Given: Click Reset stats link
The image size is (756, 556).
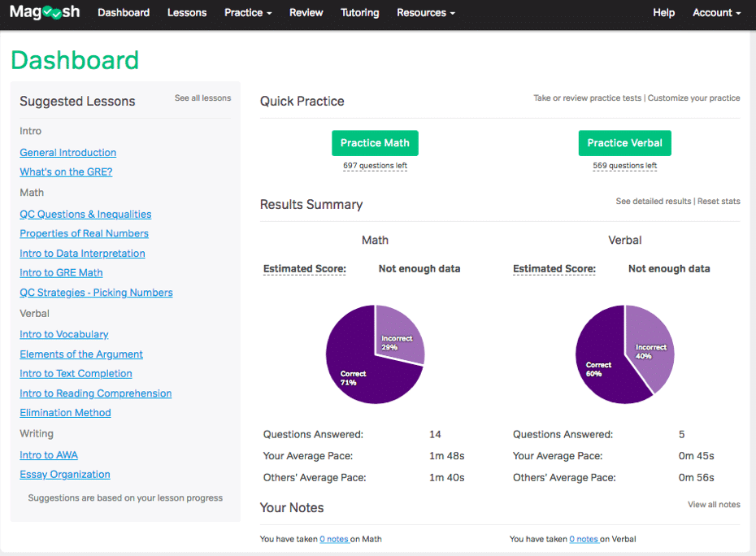Looking at the screenshot, I should pyautogui.click(x=719, y=201).
